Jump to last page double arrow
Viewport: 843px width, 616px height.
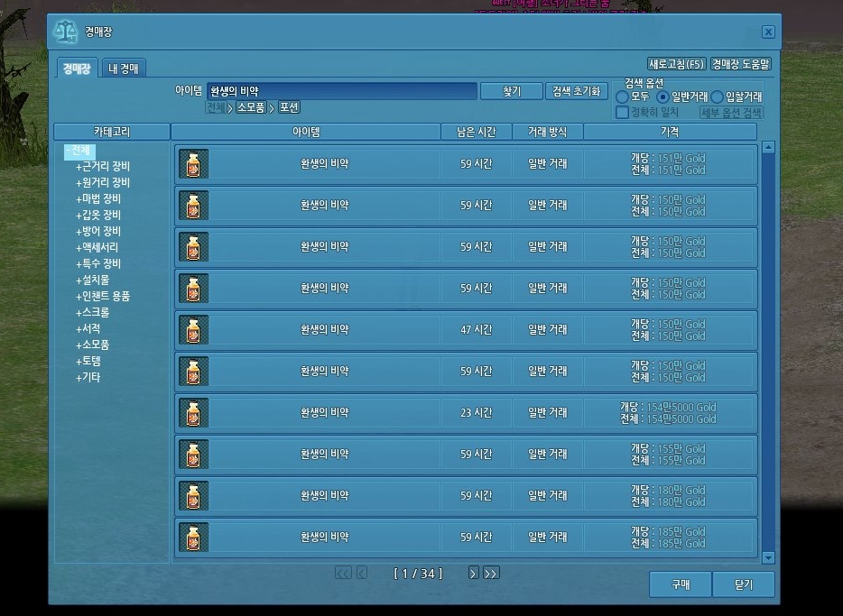491,573
